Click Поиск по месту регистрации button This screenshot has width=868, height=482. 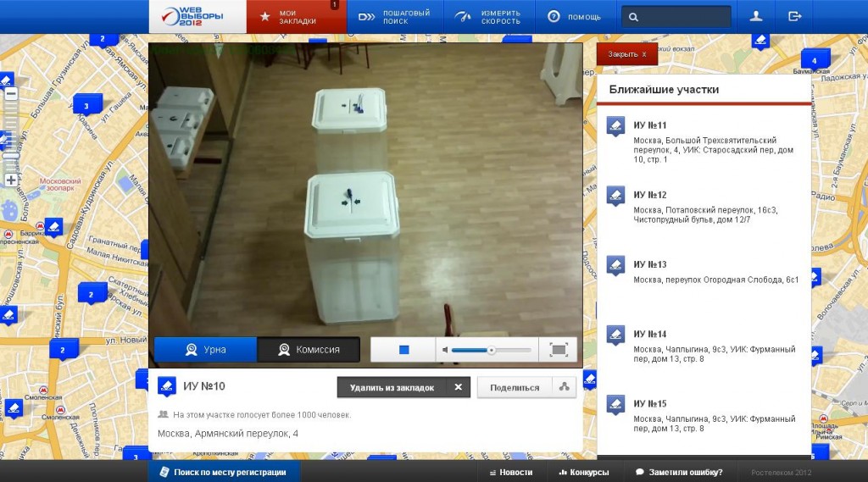tap(224, 472)
